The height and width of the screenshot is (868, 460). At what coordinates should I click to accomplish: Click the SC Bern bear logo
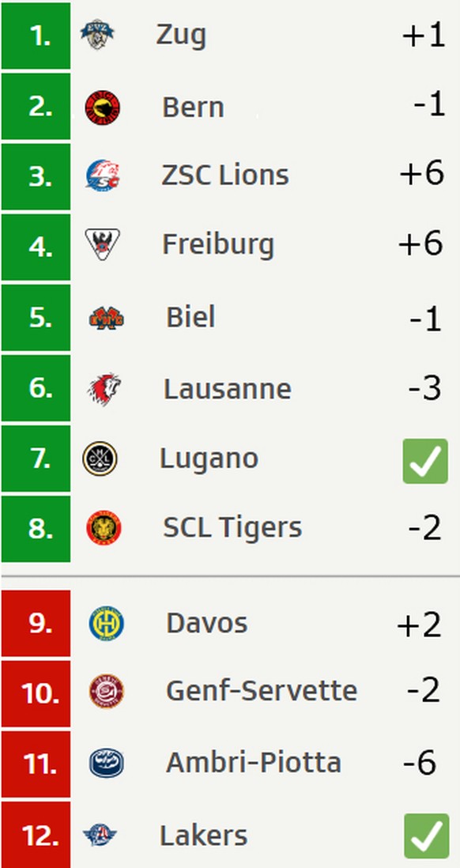(x=103, y=108)
